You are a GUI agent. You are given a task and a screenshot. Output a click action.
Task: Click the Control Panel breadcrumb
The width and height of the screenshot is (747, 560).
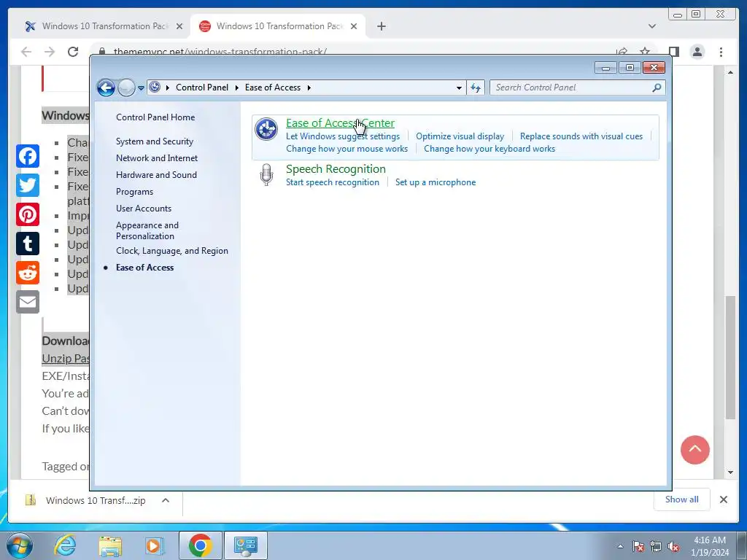(202, 87)
